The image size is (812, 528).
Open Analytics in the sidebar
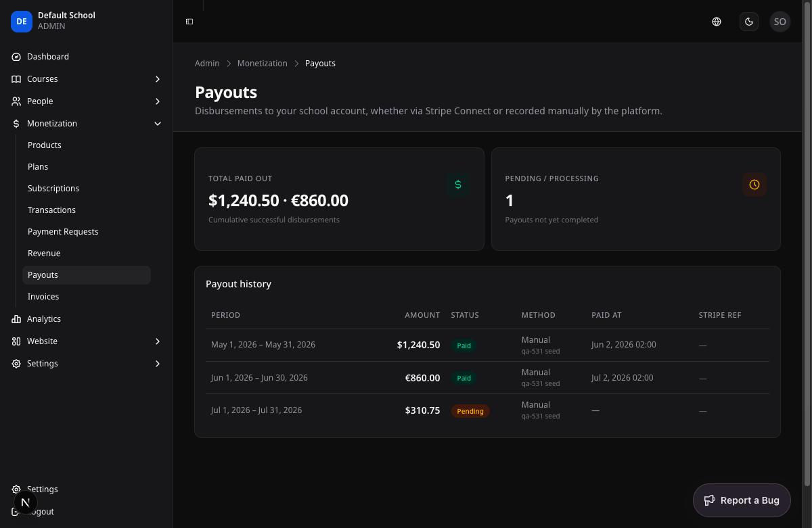(87, 319)
